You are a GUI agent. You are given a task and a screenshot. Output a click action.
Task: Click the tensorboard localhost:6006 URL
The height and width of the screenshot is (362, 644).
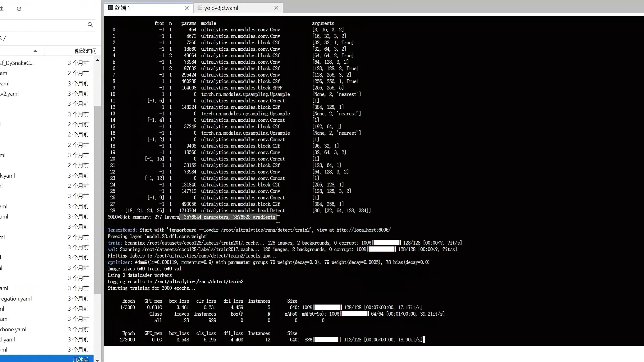pyautogui.click(x=363, y=230)
